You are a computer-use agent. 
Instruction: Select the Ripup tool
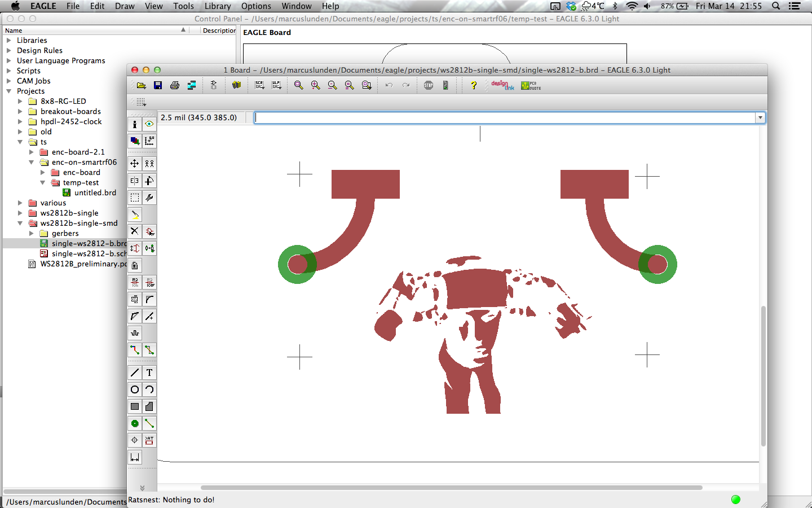pos(149,350)
